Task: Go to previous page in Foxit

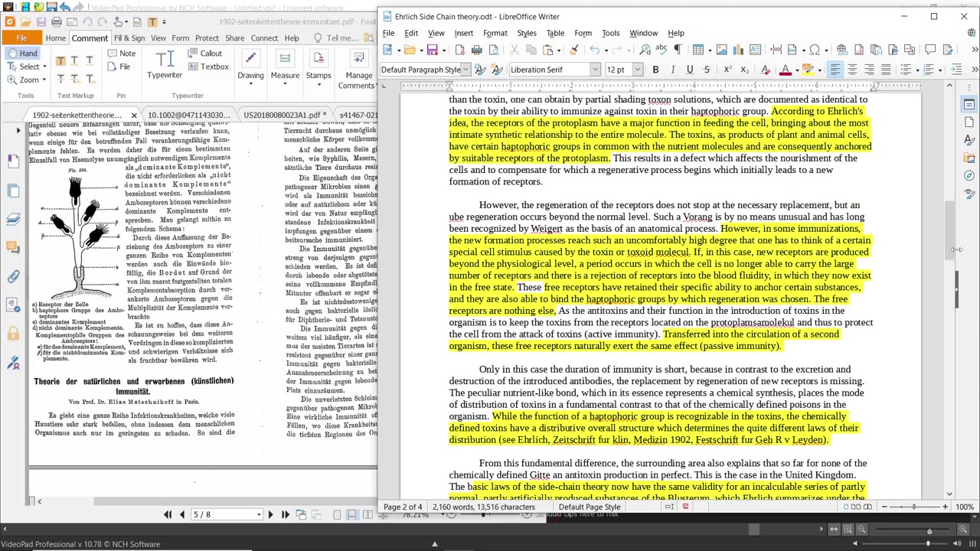Action: click(181, 514)
